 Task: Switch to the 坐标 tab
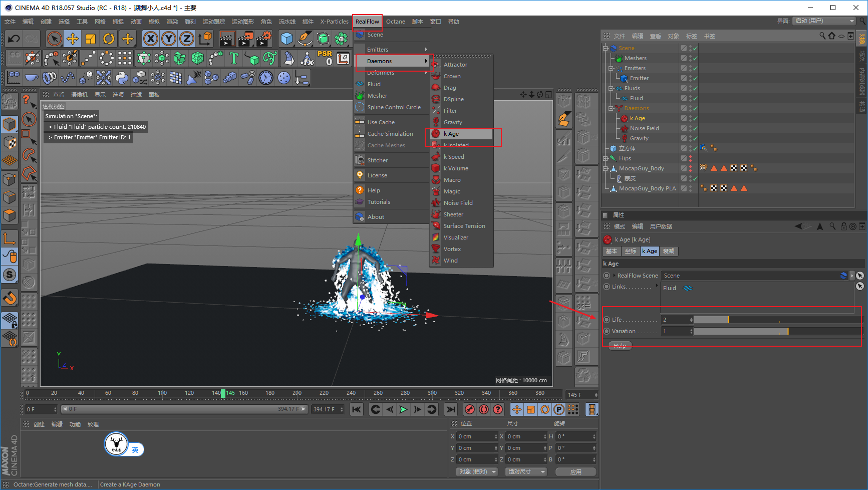pos(631,252)
